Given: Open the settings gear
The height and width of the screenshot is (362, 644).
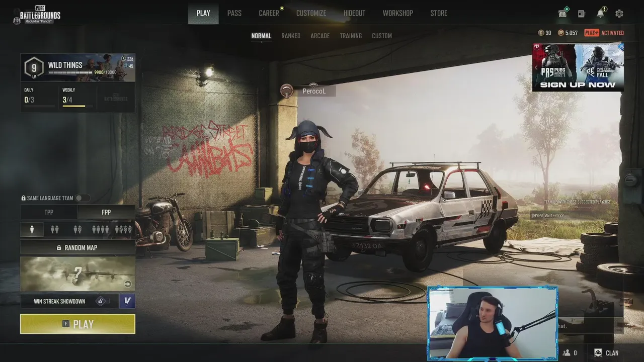Looking at the screenshot, I should (619, 14).
